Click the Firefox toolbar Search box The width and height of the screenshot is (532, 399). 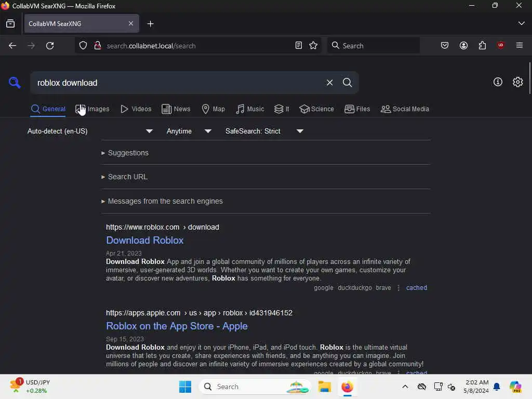point(373,46)
